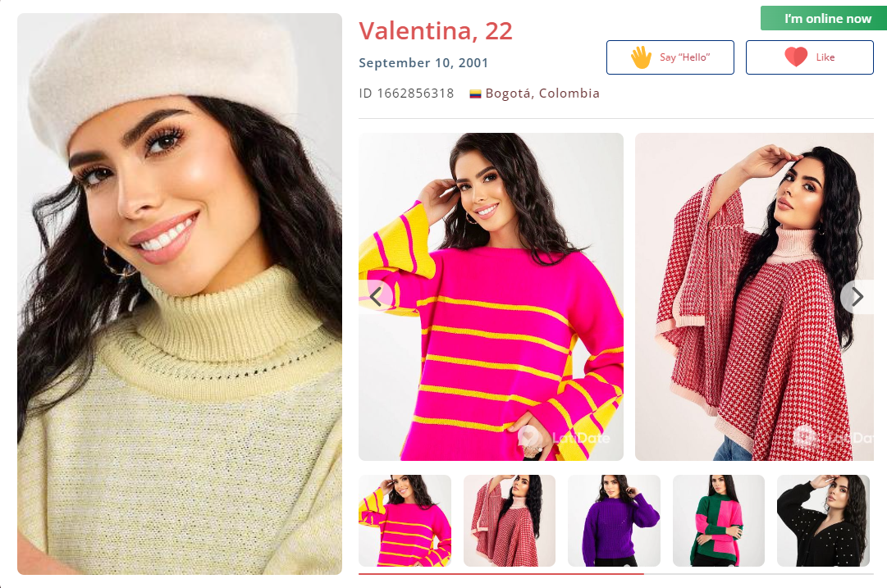Select black studded cardigan thumbnail
887x588 pixels.
(x=823, y=521)
